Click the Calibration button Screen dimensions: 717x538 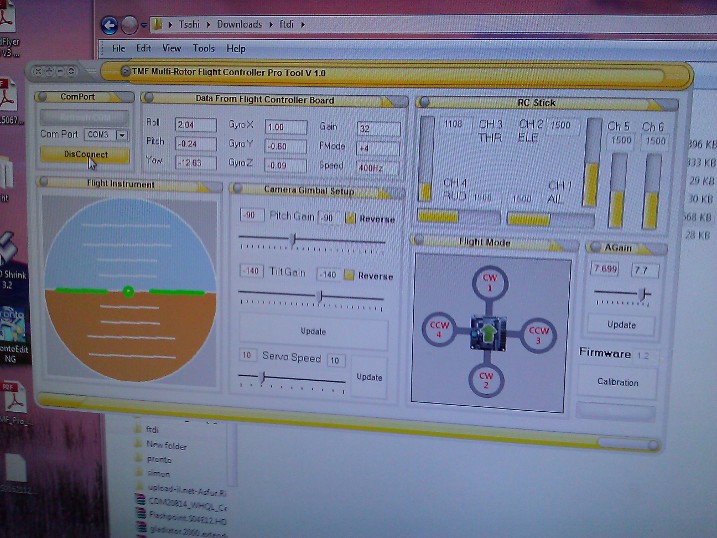[x=618, y=382]
